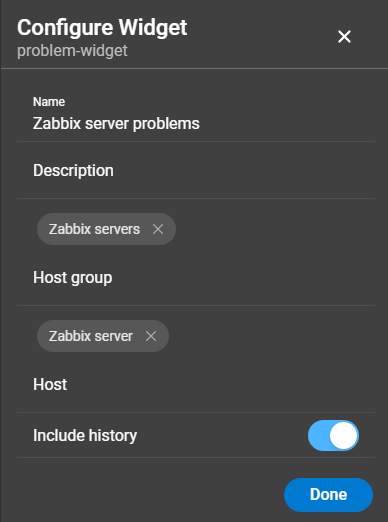Select the 'Zabbix servers' chip label

94,229
